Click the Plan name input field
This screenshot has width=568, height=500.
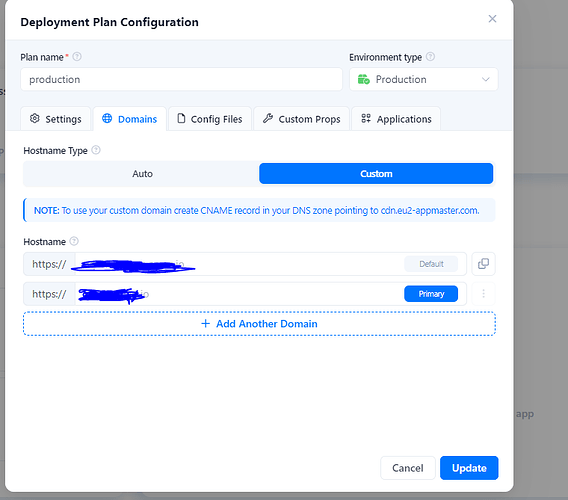[x=181, y=79]
